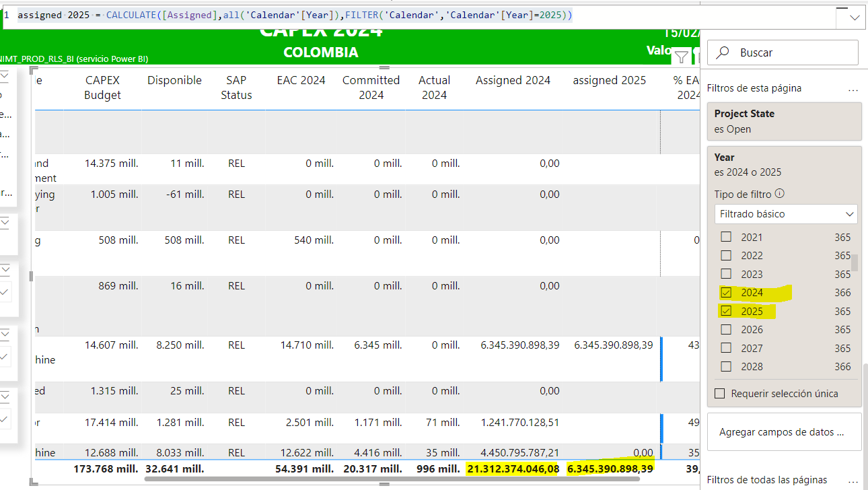868x490 pixels.
Task: Check the 2026 year filter checkbox
Action: [x=726, y=330]
